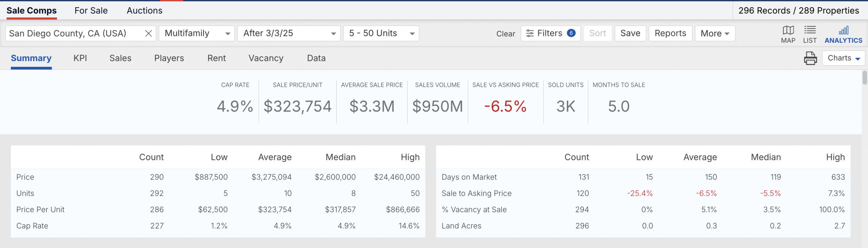The width and height of the screenshot is (868, 248).
Task: Click the vertical scrollbar thumb
Action: [x=865, y=78]
